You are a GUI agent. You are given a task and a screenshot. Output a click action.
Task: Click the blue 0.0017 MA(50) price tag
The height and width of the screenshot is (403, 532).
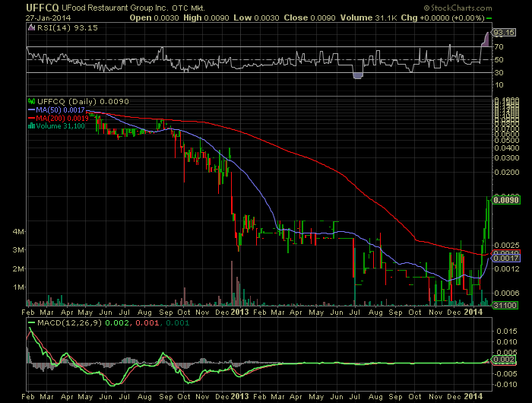(x=506, y=259)
